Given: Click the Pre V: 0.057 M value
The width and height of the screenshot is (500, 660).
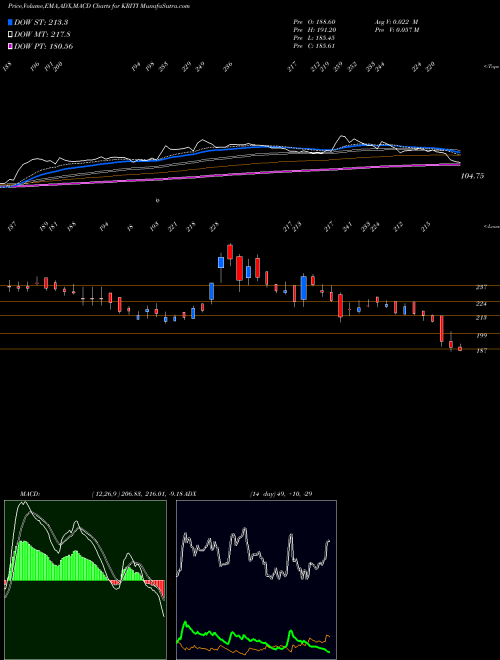Looking at the screenshot, I should tap(396, 30).
